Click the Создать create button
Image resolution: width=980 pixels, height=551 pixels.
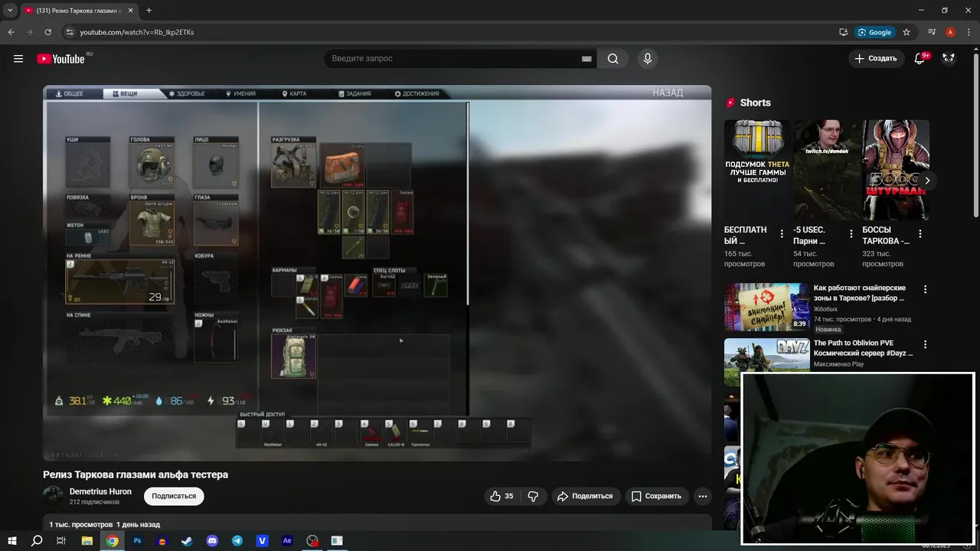875,58
